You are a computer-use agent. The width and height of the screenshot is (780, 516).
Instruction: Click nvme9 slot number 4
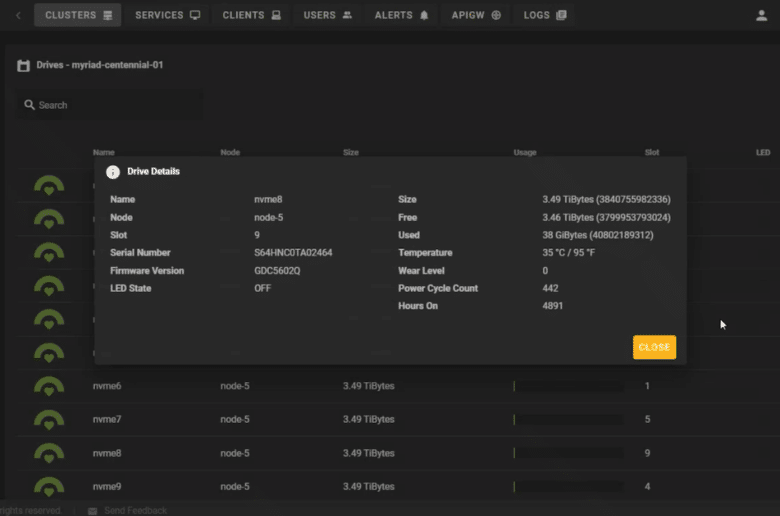647,487
